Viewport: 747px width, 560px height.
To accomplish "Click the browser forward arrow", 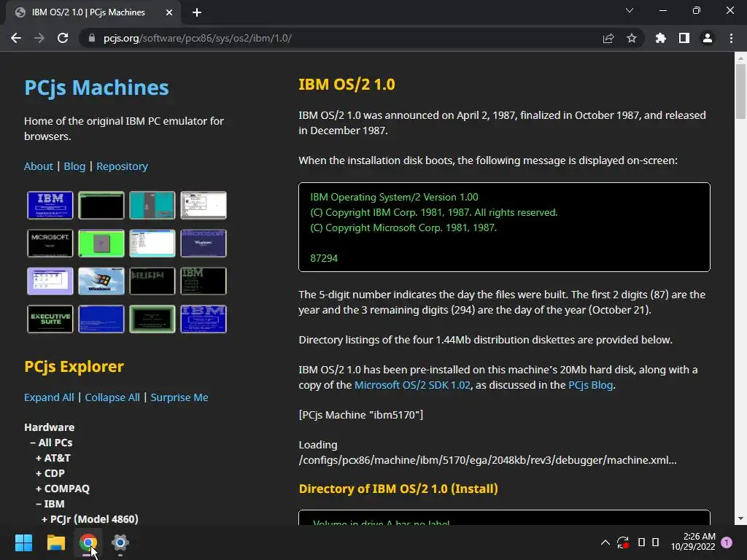I will point(39,38).
